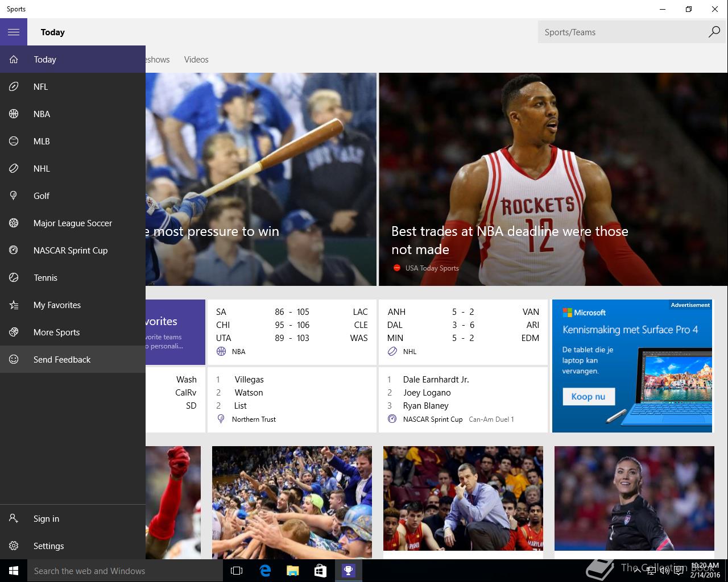Click Koop nu ad button
The width and height of the screenshot is (728, 582).
click(x=589, y=396)
